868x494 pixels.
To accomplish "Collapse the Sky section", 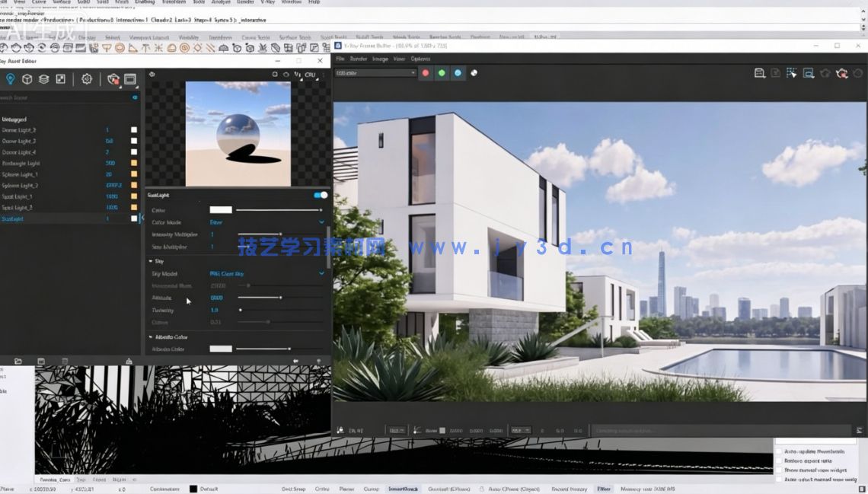I will (152, 260).
